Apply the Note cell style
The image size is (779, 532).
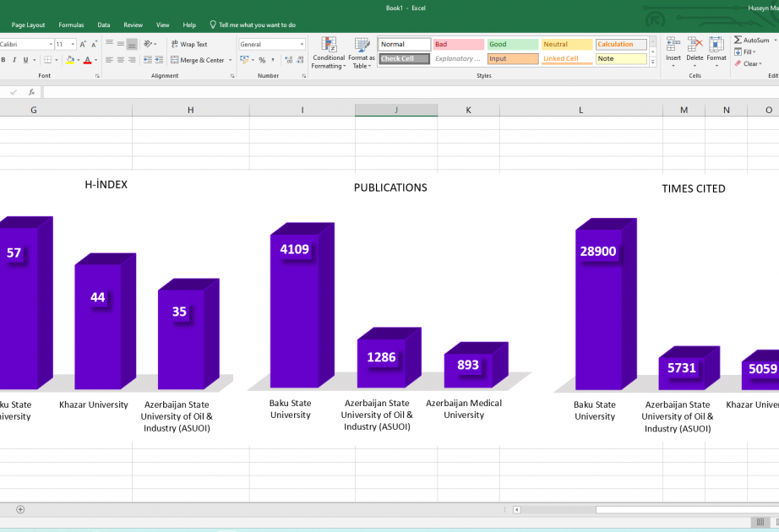[x=621, y=58]
